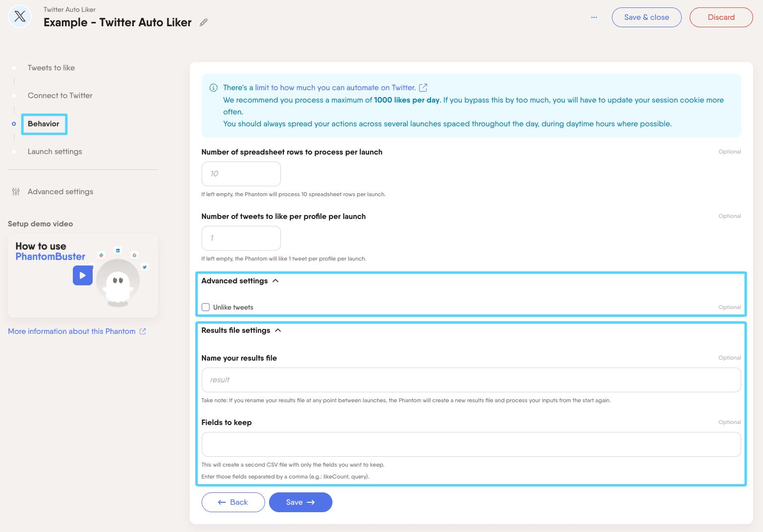Click Advanced settings sliders icon in sidebar
This screenshot has height=532, width=763.
point(16,192)
